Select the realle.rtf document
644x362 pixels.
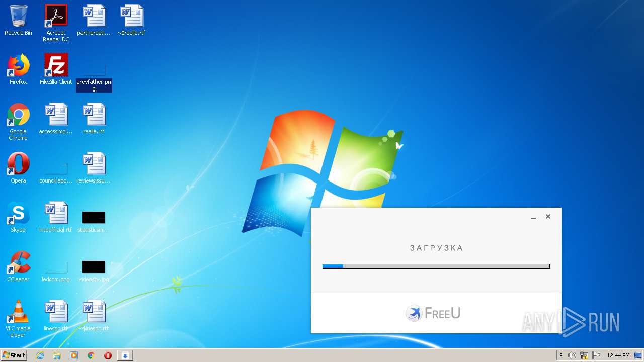tap(94, 119)
